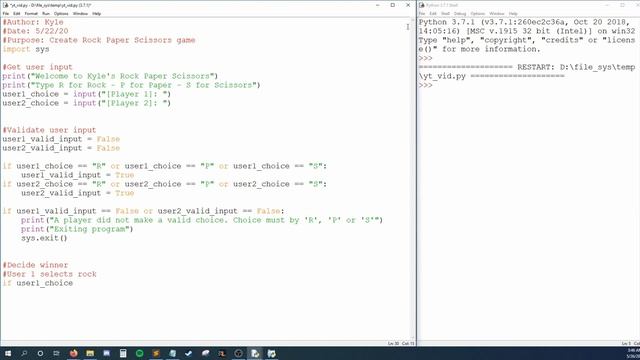
Task: Open the blue checkmark app on taskbar
Action: 189,353
